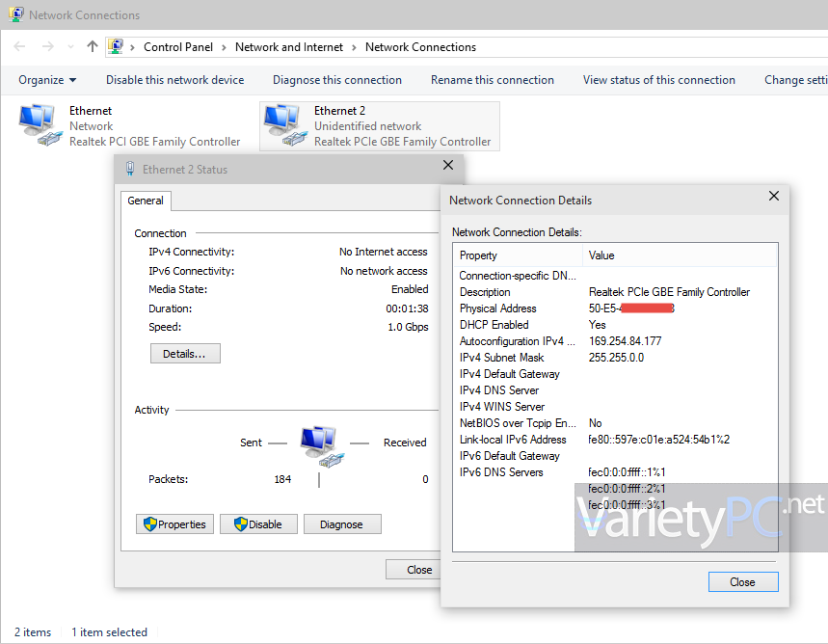Select the Description row value
This screenshot has width=828, height=644.
click(x=669, y=292)
